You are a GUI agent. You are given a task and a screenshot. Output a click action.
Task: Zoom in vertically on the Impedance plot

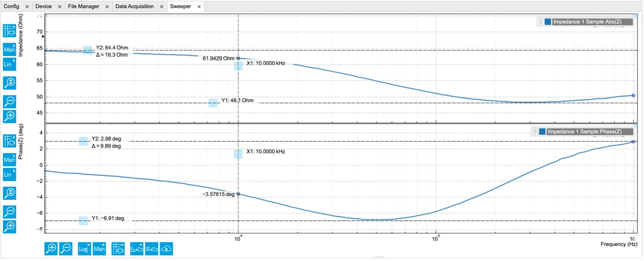click(9, 116)
